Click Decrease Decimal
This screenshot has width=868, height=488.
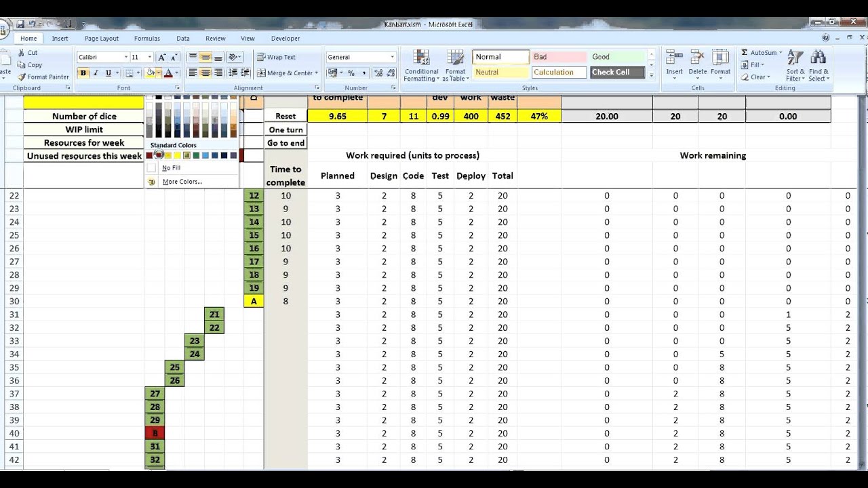[390, 73]
